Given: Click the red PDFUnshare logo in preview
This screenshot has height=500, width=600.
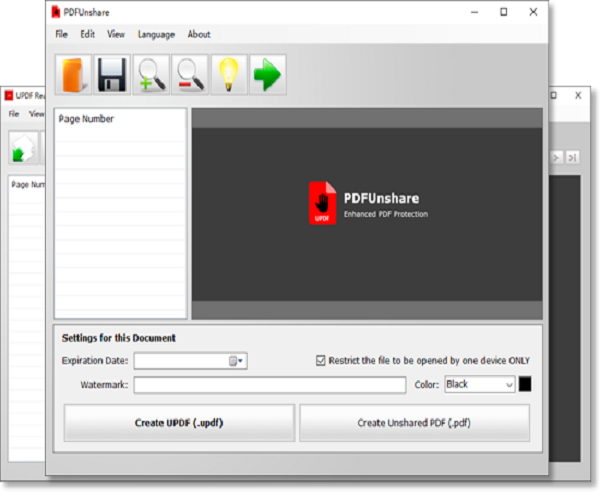Looking at the screenshot, I should pos(323,203).
